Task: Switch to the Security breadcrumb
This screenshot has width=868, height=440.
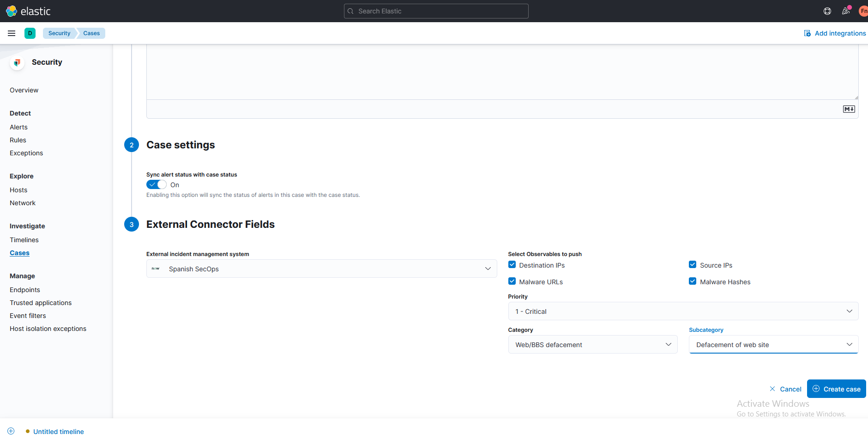Action: [x=59, y=33]
